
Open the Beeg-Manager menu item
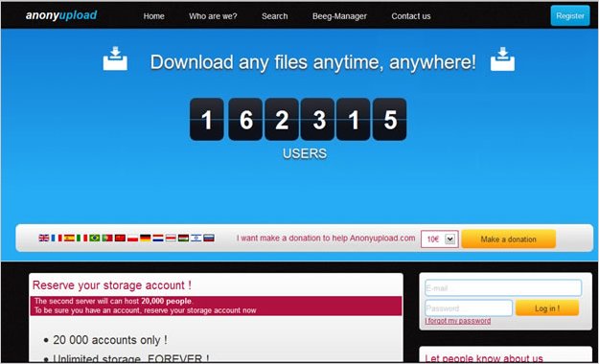pos(339,16)
